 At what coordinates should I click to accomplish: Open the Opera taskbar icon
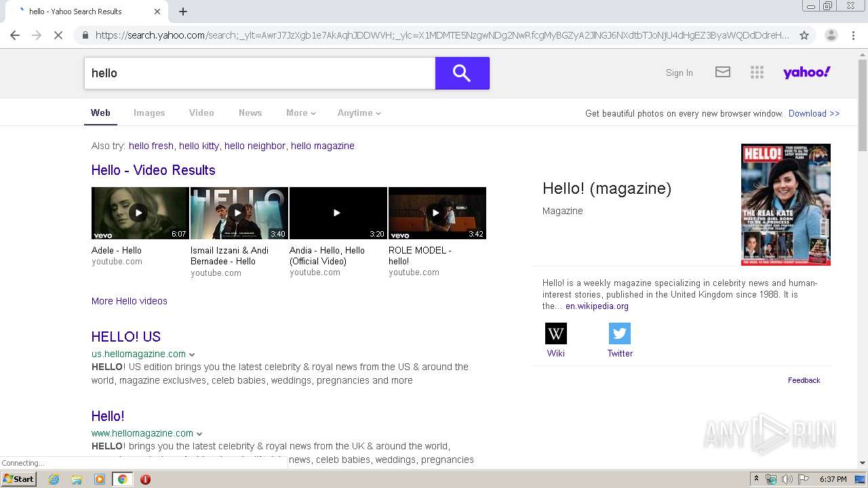tap(145, 479)
